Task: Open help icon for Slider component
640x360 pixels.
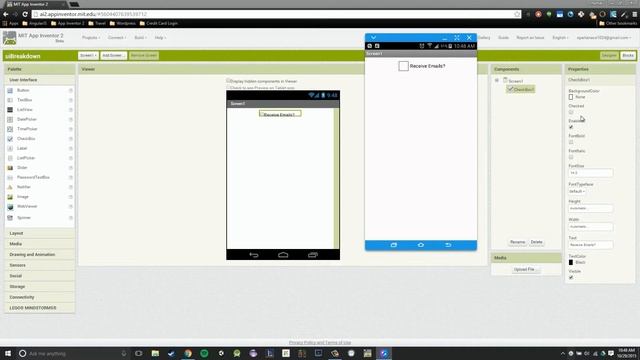Action: coord(71,168)
